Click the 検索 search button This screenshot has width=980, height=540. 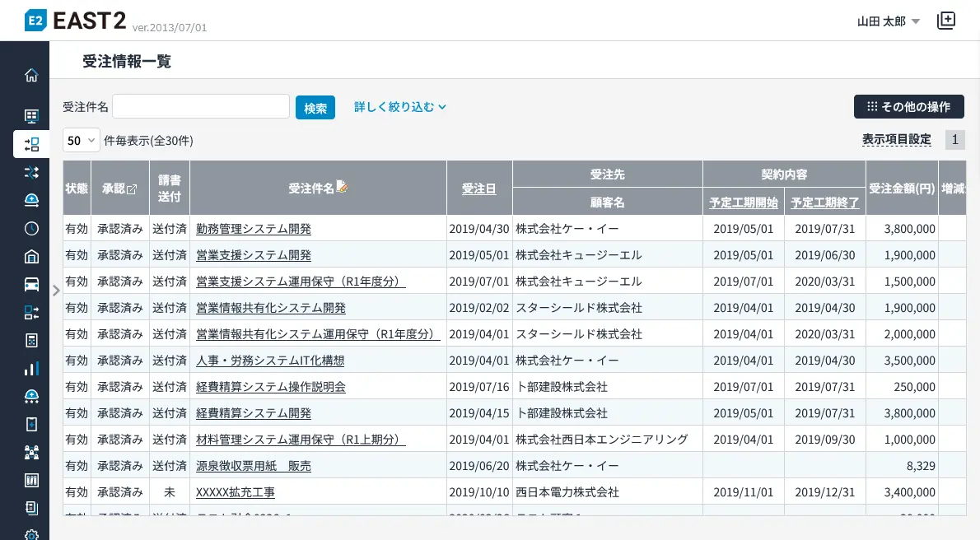coord(315,108)
